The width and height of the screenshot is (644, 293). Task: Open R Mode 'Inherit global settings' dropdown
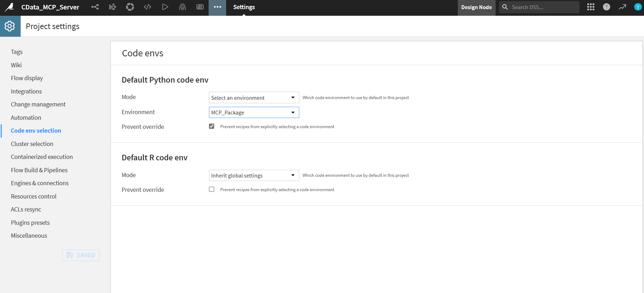254,175
